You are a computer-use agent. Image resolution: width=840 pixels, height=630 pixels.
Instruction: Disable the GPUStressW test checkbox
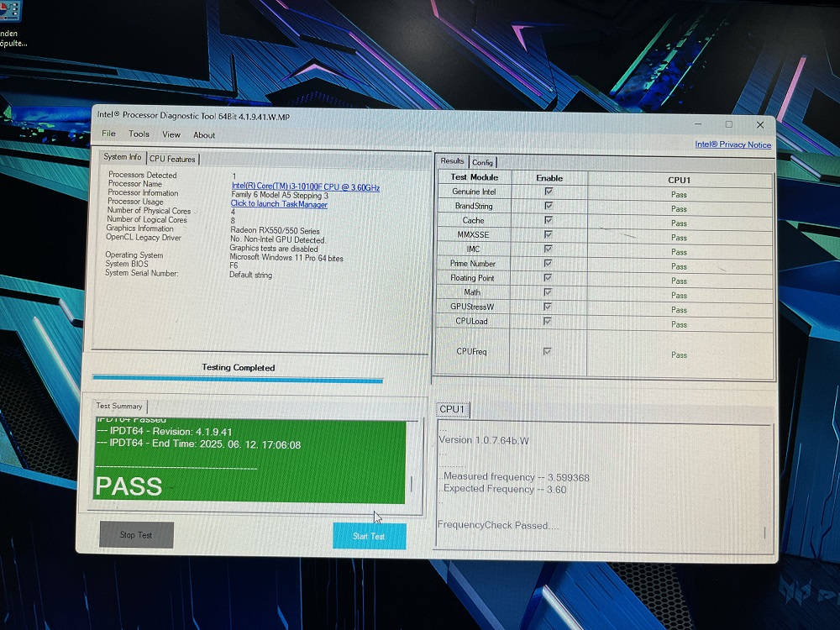548,307
